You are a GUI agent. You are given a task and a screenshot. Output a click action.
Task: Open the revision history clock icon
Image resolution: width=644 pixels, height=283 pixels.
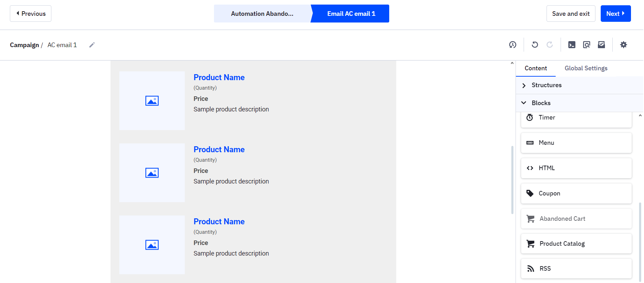pos(513,45)
